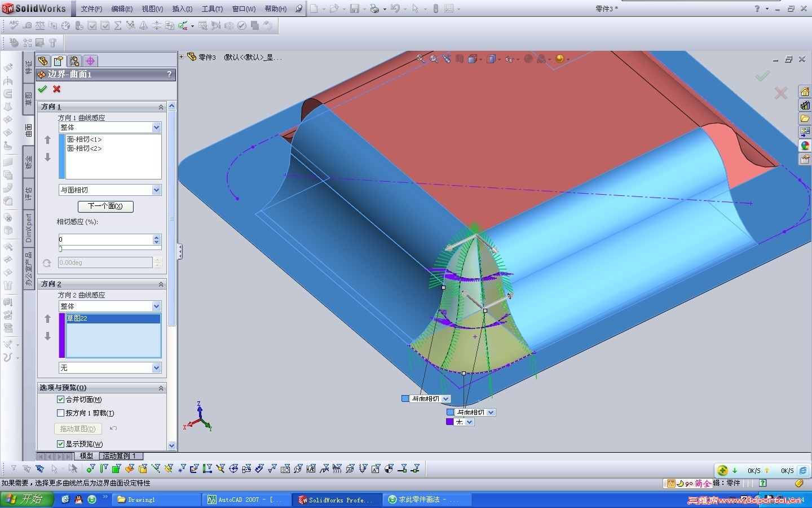Viewport: 812px width, 508px height.
Task: Switch to the 模型 tab
Action: pyautogui.click(x=86, y=456)
